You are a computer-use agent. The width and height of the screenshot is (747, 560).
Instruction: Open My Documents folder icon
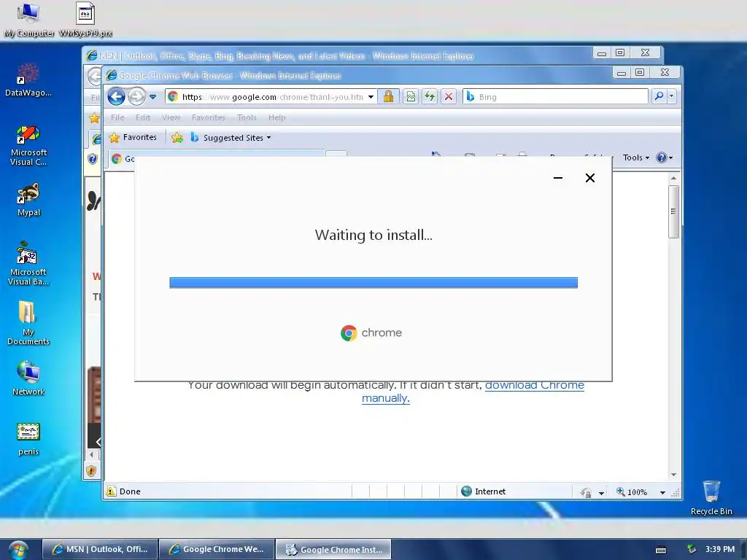tap(28, 322)
